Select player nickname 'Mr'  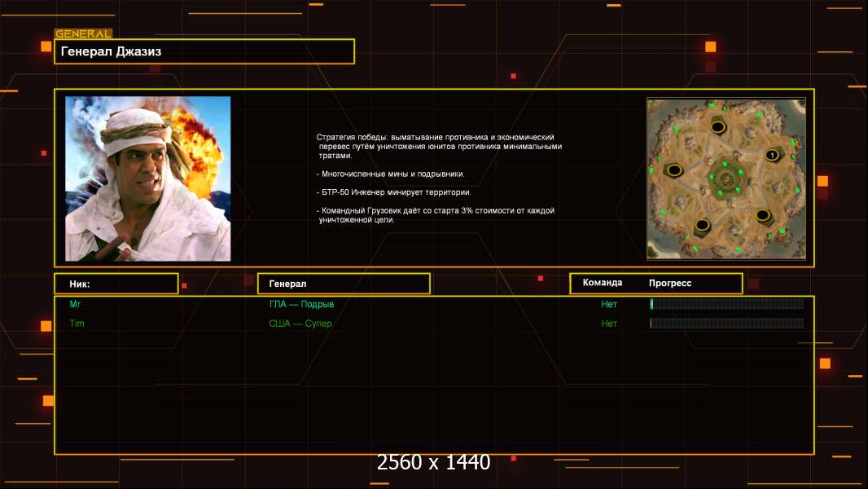point(75,304)
